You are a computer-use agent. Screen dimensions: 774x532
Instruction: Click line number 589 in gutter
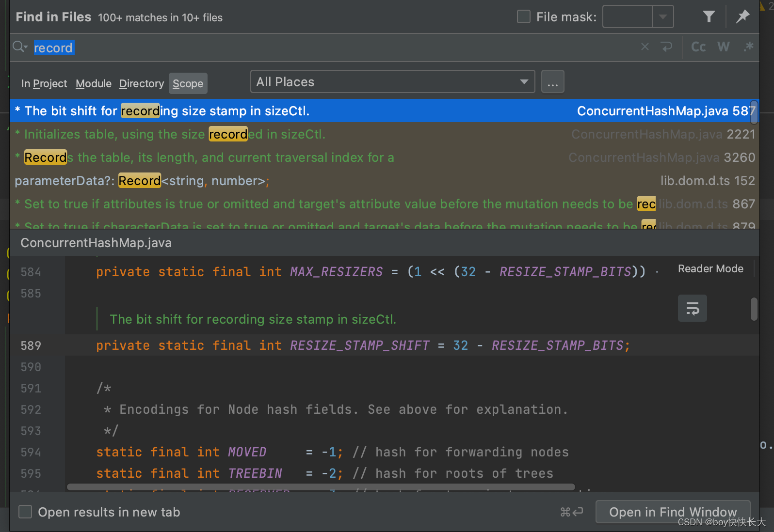[x=31, y=345]
